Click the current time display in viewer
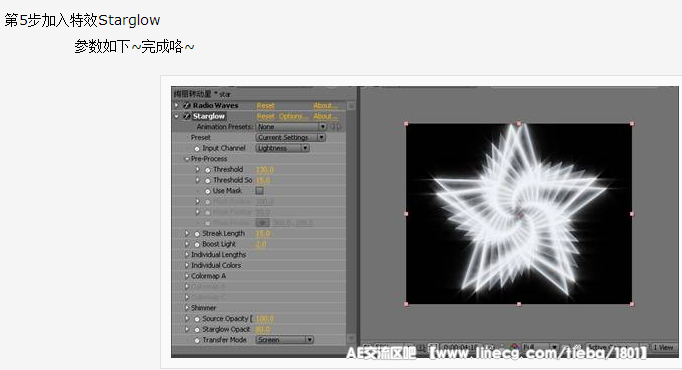The image size is (682, 370). [461, 347]
